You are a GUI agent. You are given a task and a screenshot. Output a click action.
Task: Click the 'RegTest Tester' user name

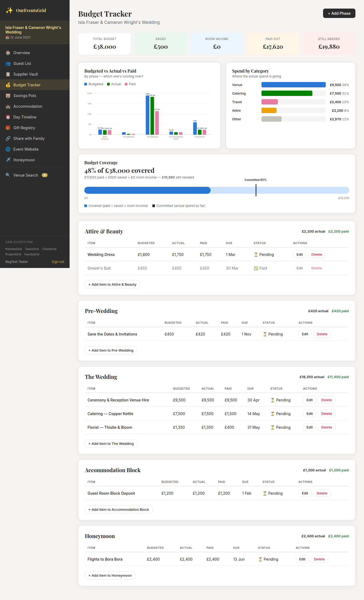coord(17,262)
